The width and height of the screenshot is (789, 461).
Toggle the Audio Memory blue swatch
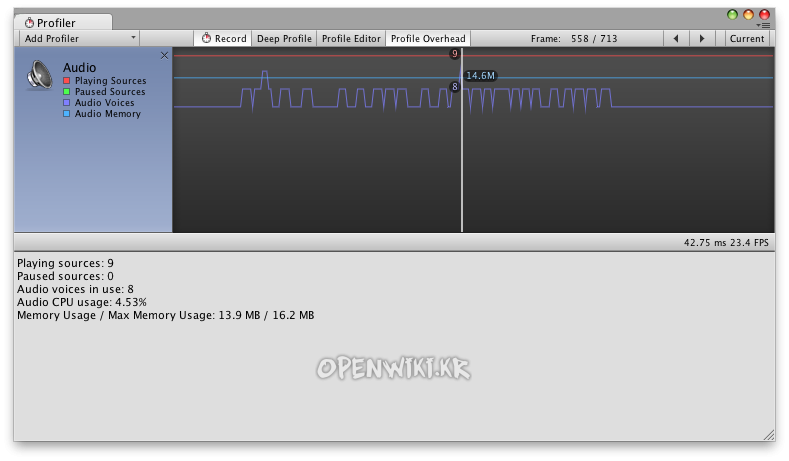(66, 114)
